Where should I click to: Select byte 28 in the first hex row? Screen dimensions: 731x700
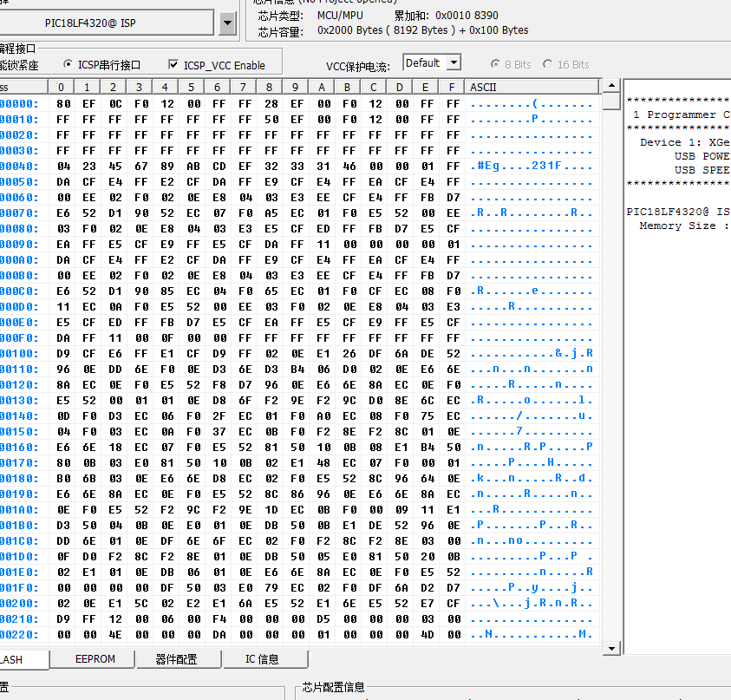(x=271, y=103)
